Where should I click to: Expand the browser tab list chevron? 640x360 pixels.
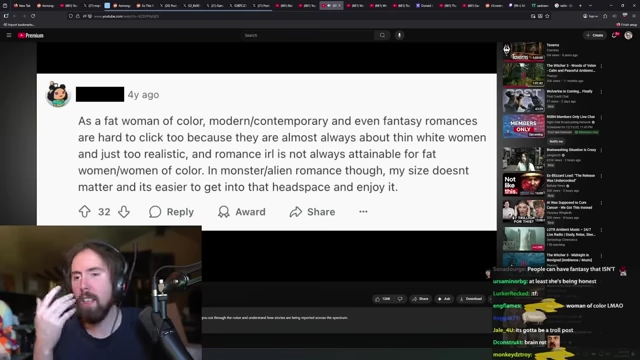[x=590, y=6]
